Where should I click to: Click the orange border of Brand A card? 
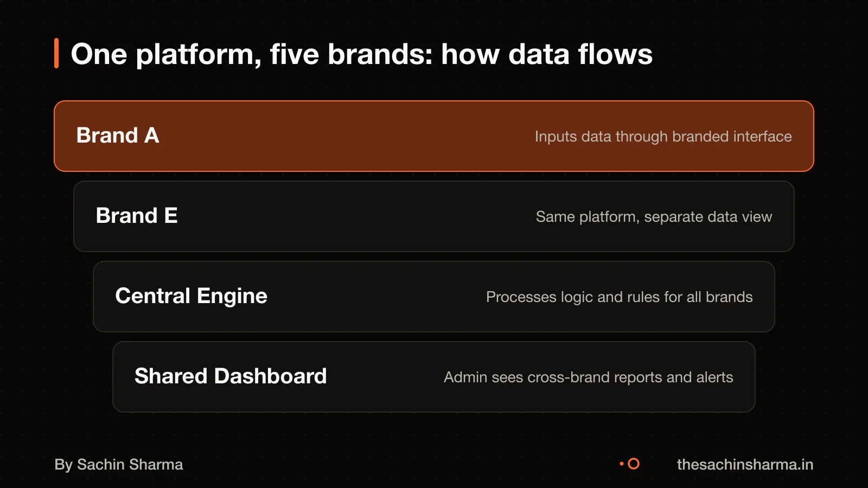point(434,101)
